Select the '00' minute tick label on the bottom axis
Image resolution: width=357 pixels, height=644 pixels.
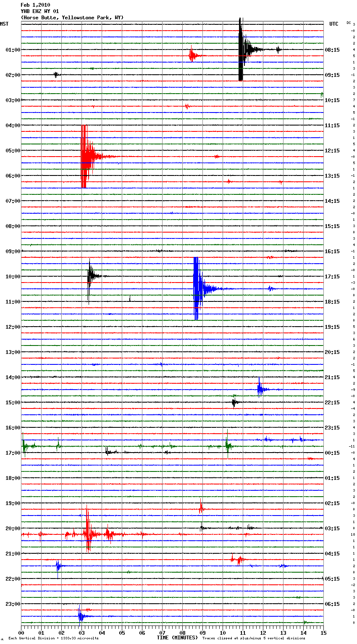(21, 633)
